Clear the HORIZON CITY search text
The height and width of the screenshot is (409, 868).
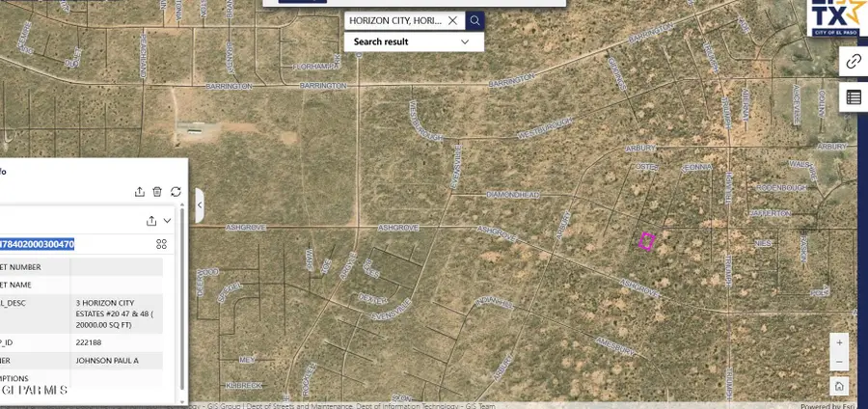pyautogui.click(x=453, y=21)
